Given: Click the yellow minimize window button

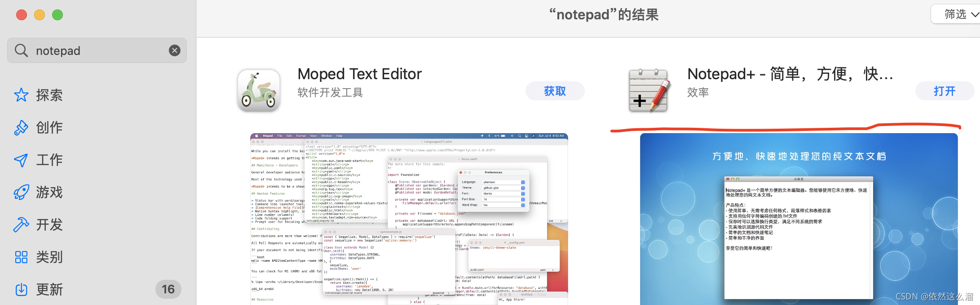Looking at the screenshot, I should click(40, 15).
